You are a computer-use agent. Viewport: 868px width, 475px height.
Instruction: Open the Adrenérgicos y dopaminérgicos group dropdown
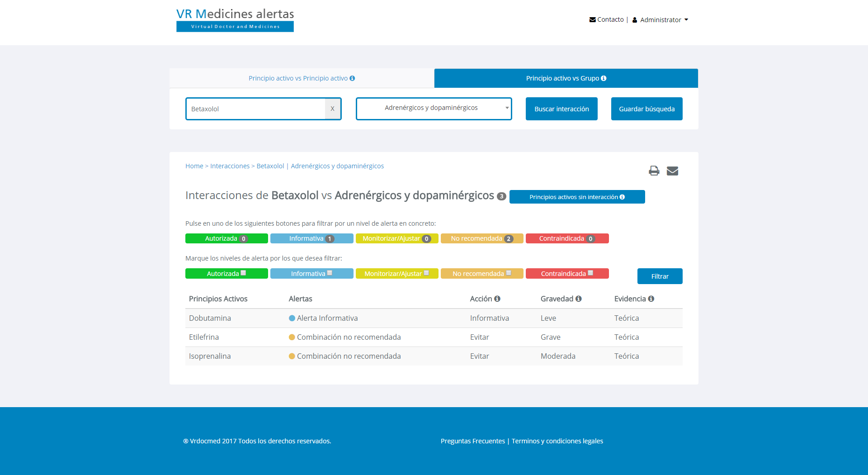point(434,109)
